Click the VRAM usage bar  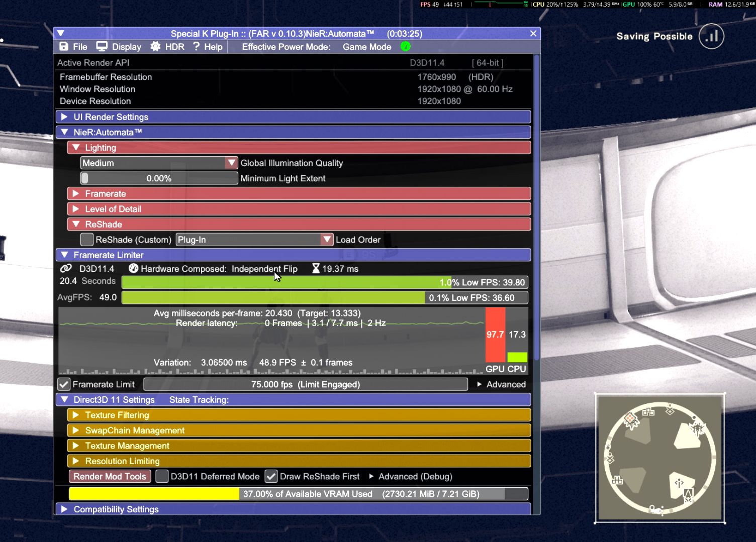click(299, 494)
